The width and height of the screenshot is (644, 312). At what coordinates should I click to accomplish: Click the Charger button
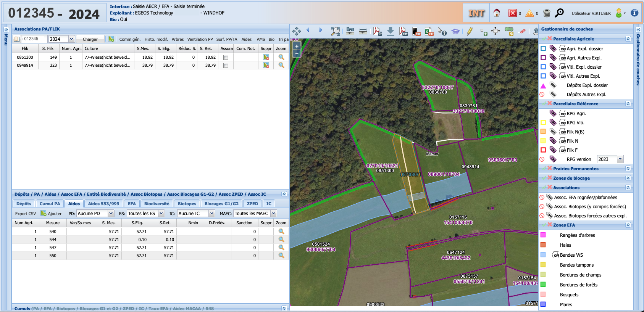point(90,39)
